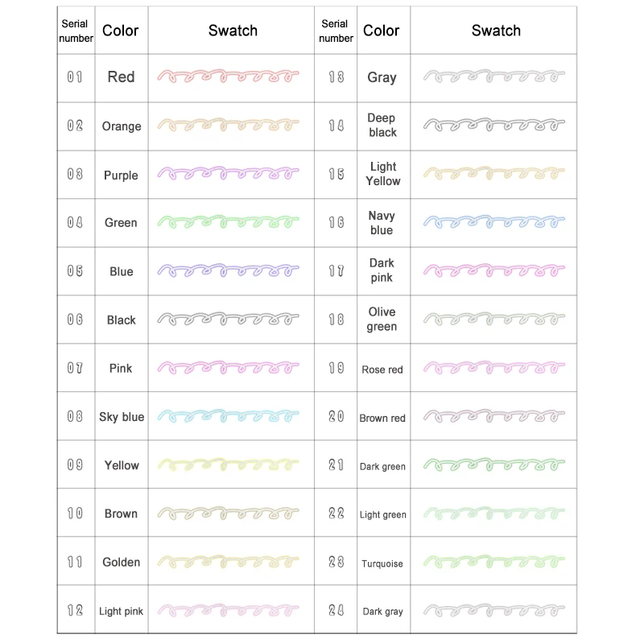The width and height of the screenshot is (644, 644).
Task: Select the Orange swatch line
Action: pos(229,126)
